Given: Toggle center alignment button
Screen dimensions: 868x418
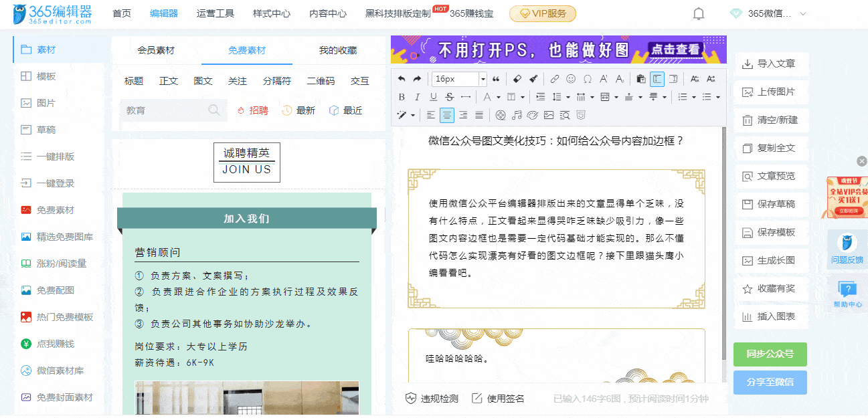Looking at the screenshot, I should click(447, 115).
